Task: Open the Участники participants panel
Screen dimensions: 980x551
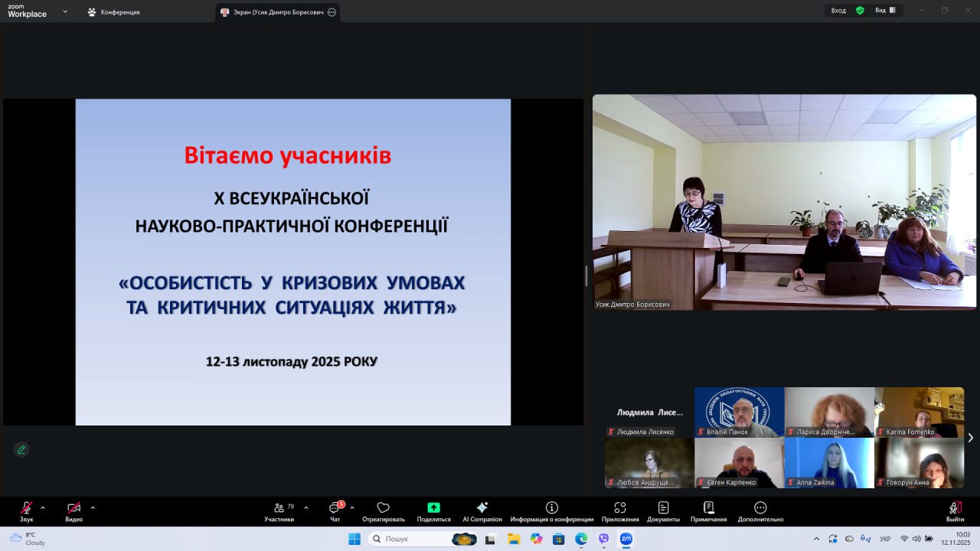Action: (279, 511)
